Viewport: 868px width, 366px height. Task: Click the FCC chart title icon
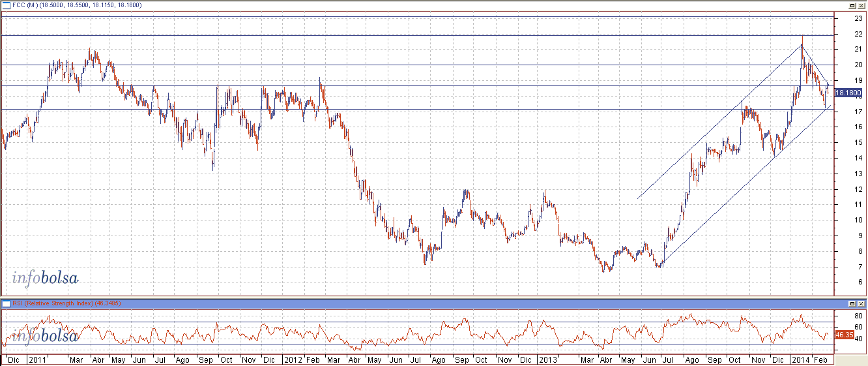pyautogui.click(x=6, y=5)
